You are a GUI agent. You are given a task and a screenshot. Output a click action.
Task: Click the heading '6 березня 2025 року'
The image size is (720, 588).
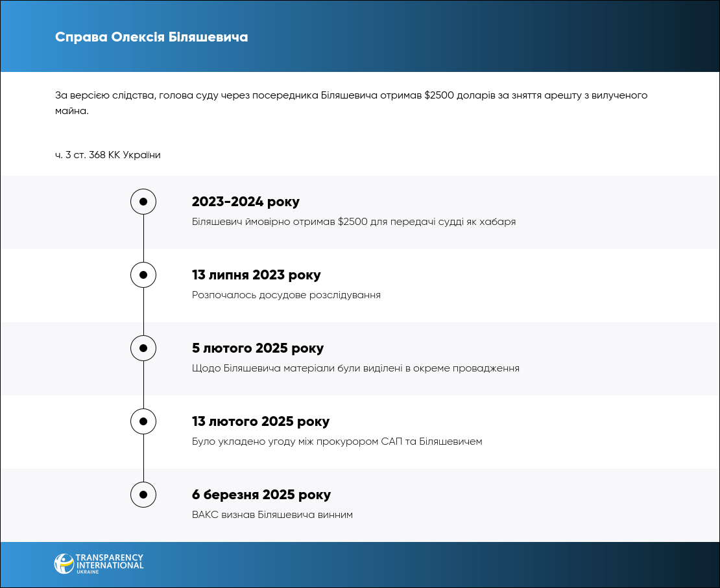point(261,495)
